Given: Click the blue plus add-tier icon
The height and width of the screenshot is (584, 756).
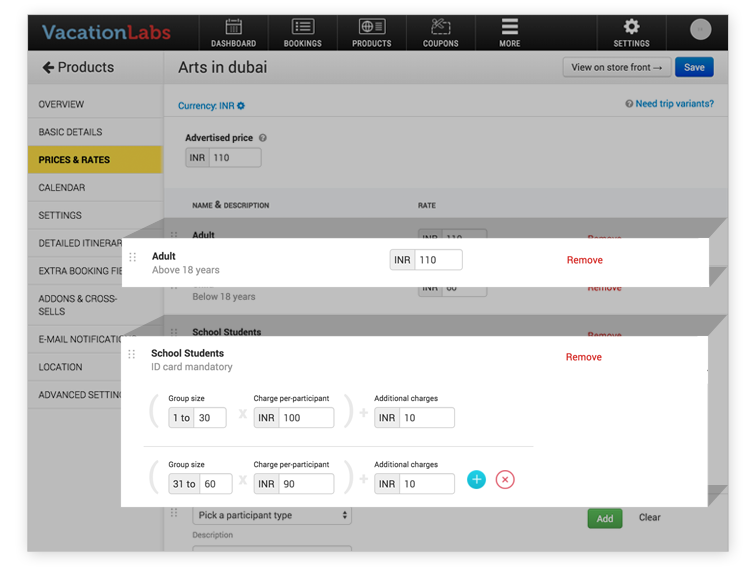Looking at the screenshot, I should click(x=477, y=480).
